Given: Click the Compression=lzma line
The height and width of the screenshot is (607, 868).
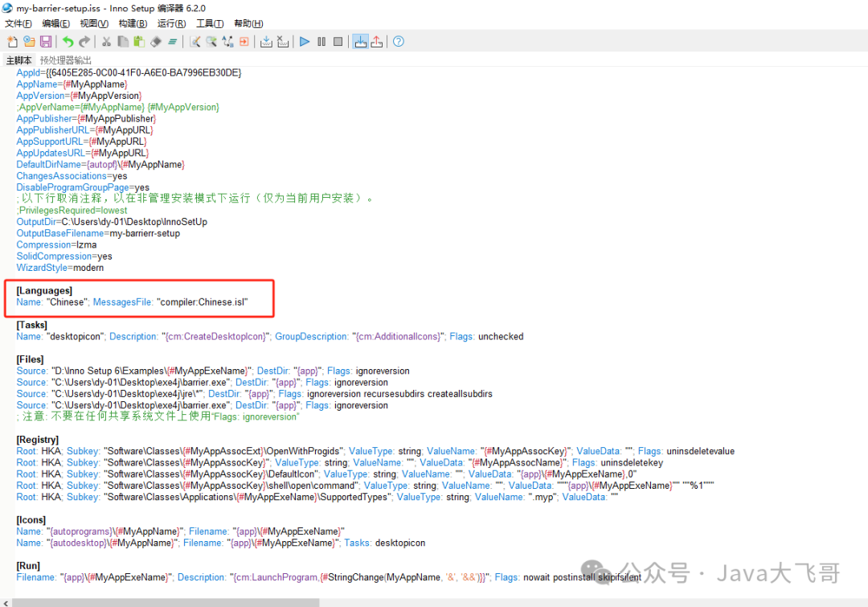Looking at the screenshot, I should (56, 244).
